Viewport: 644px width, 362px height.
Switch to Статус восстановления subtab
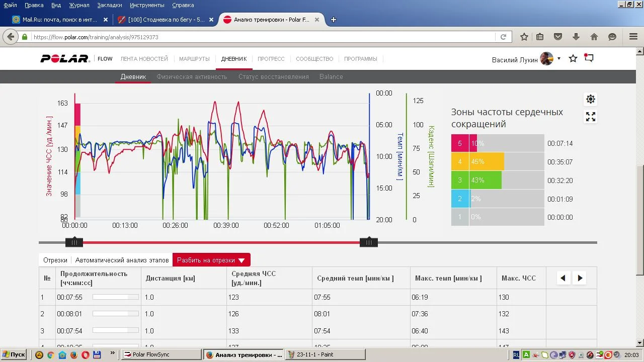[273, 77]
